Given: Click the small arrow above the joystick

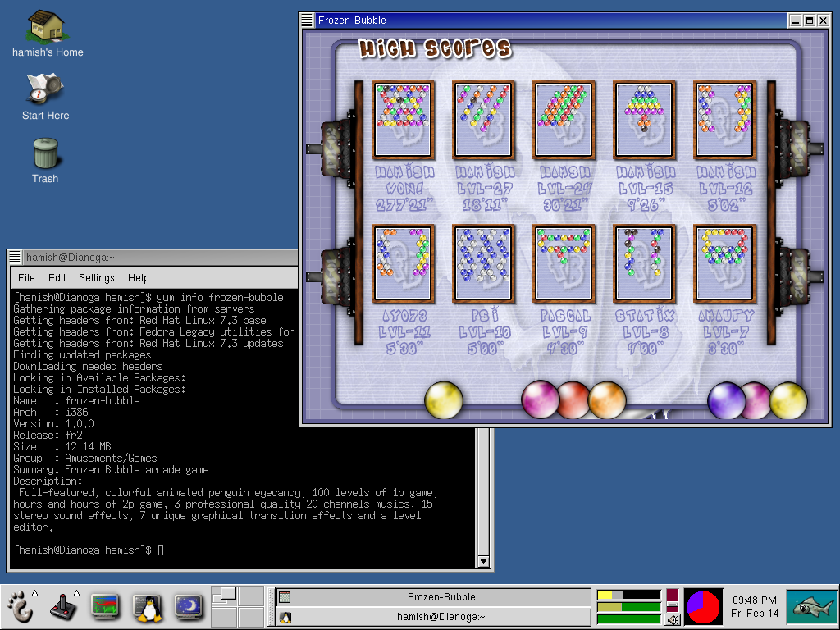Looking at the screenshot, I should pyautogui.click(x=76, y=593).
